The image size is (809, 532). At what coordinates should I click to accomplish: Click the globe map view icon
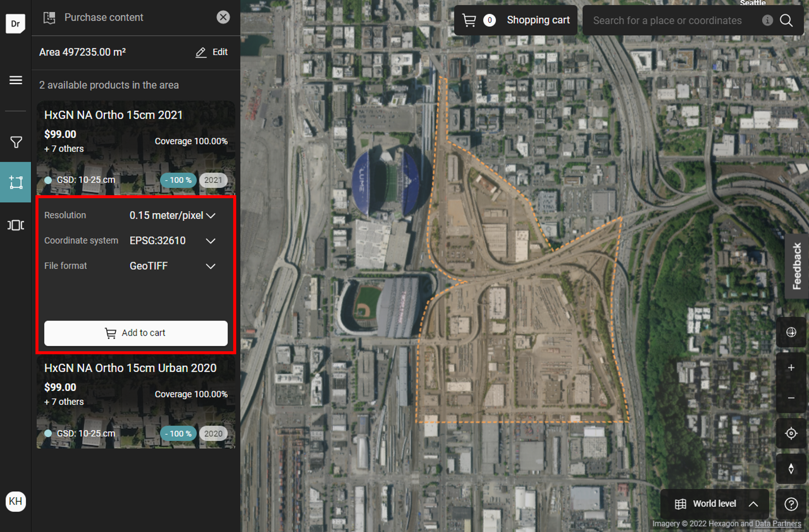click(x=791, y=332)
